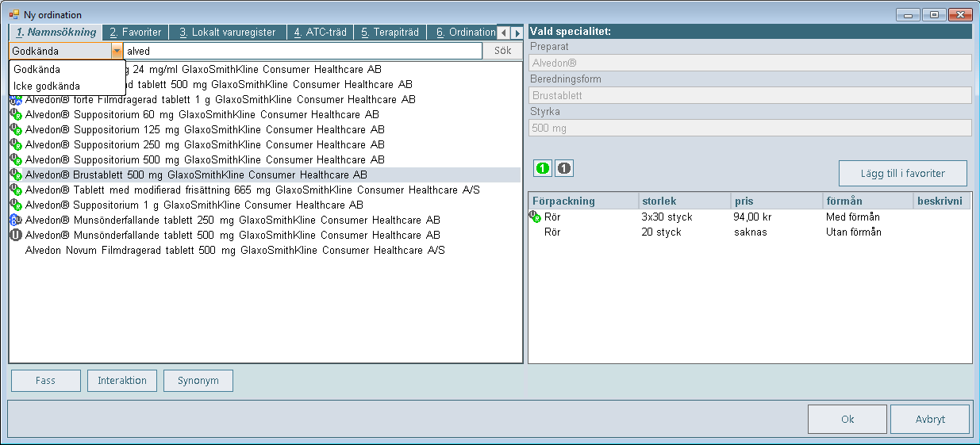Click the Sök button
980x445 pixels.
pyautogui.click(x=503, y=51)
